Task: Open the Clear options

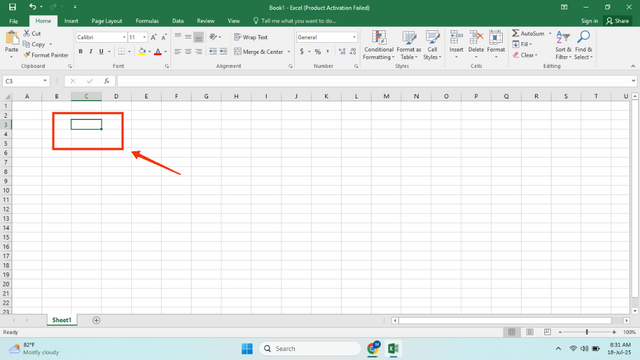Action: click(x=525, y=55)
